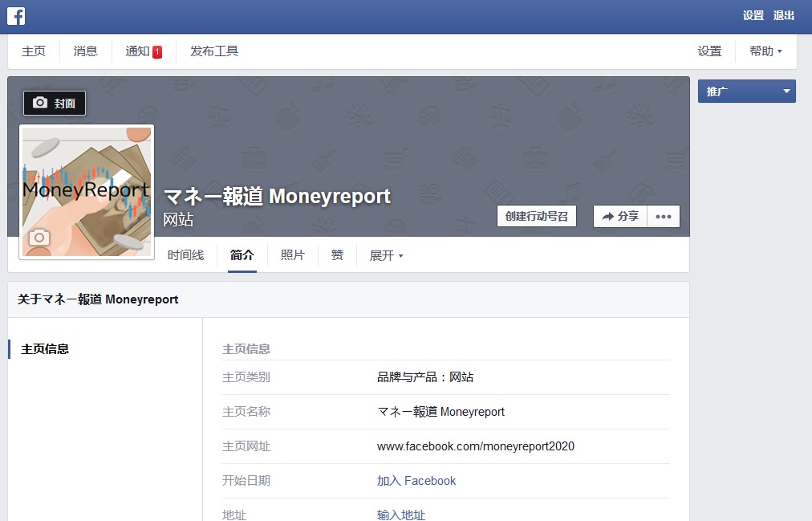Click the 网站 category under the title
Screen dimensions: 812x521
click(178, 220)
